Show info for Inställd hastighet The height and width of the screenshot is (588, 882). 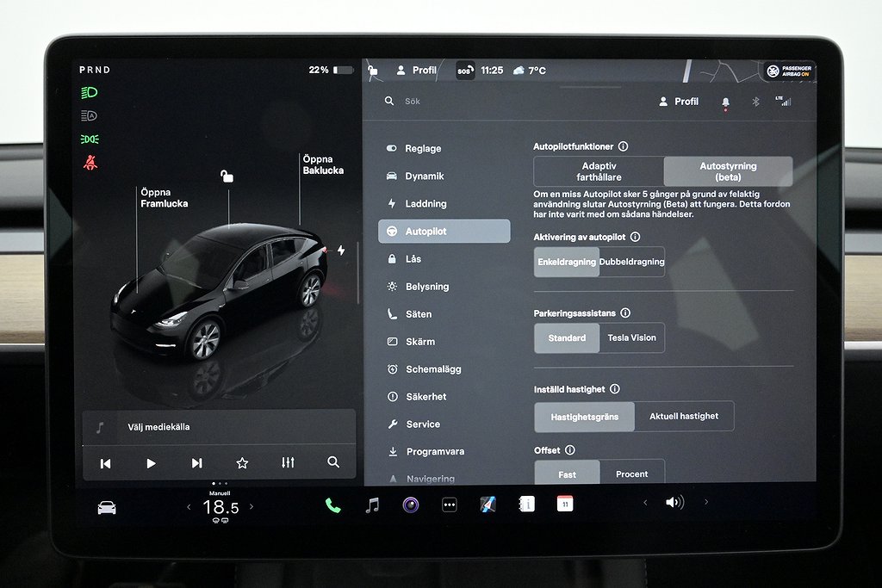(615, 388)
